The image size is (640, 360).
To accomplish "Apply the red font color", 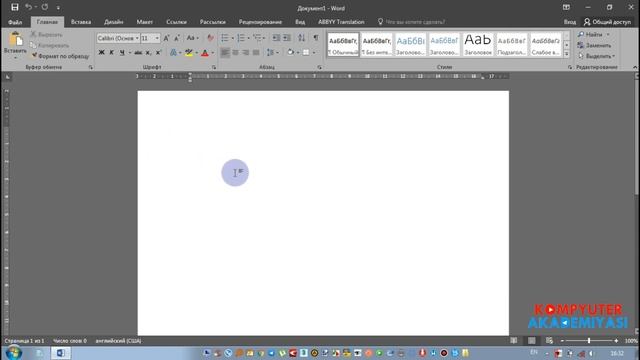I will tap(205, 52).
